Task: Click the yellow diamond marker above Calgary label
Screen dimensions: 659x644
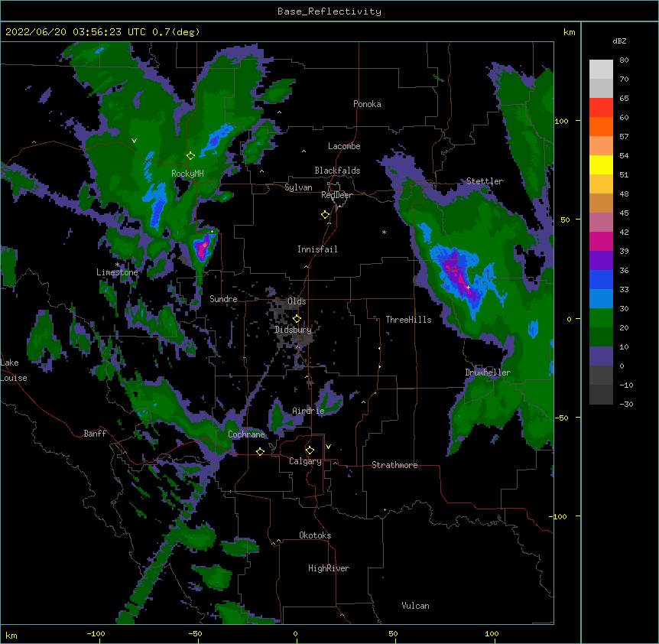Action: pos(310,450)
